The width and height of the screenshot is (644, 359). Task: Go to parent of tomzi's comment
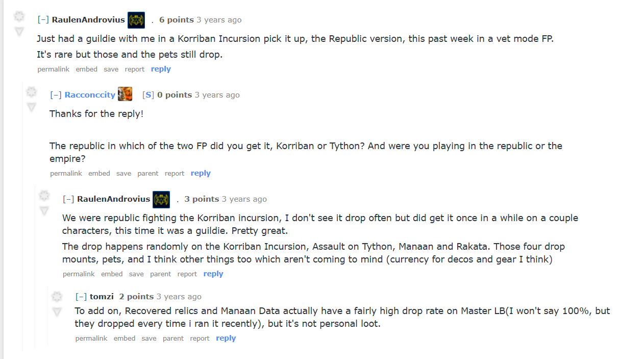click(173, 339)
